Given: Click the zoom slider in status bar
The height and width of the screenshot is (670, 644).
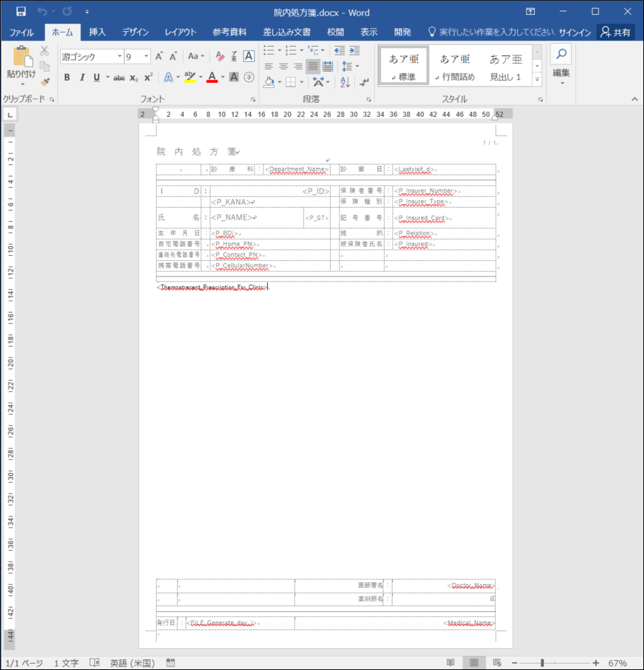Looking at the screenshot, I should click(x=542, y=663).
